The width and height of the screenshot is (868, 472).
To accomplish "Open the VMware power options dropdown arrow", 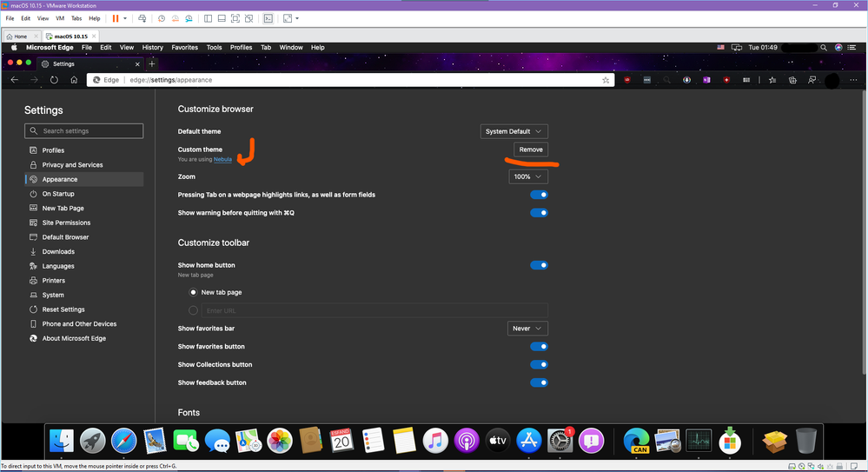I will (x=125, y=18).
